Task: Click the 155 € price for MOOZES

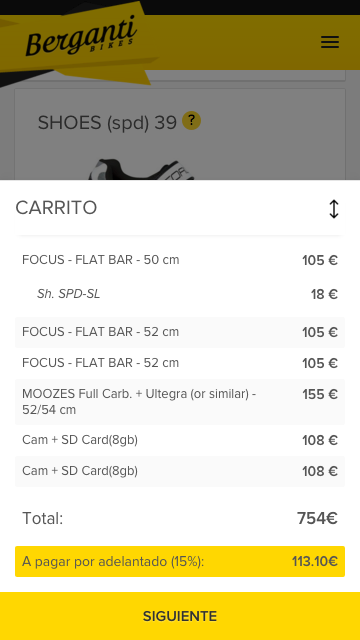Action: tap(320, 395)
